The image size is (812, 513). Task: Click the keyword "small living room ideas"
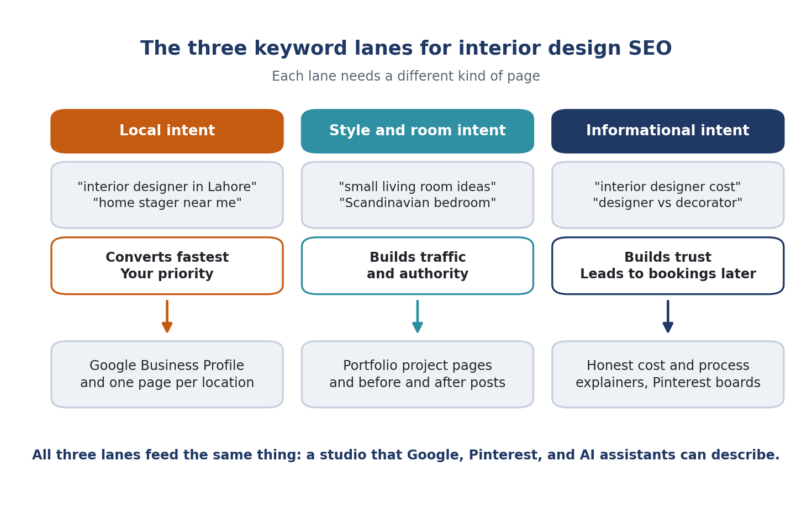click(x=418, y=187)
